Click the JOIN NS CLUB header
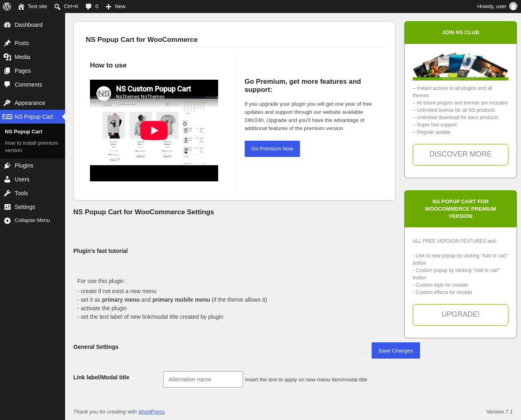521x420 pixels. [x=460, y=33]
